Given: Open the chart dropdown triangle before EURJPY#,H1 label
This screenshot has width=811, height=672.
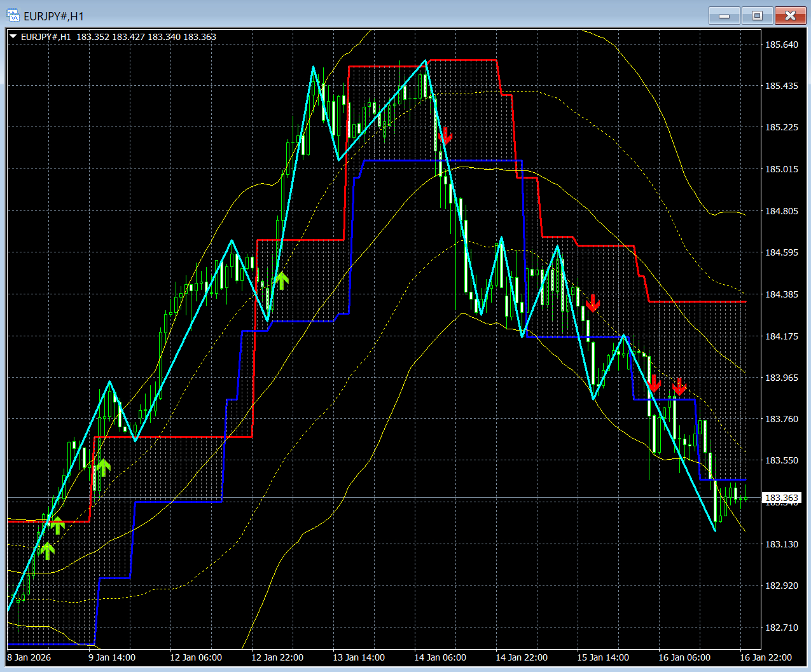Looking at the screenshot, I should [13, 37].
